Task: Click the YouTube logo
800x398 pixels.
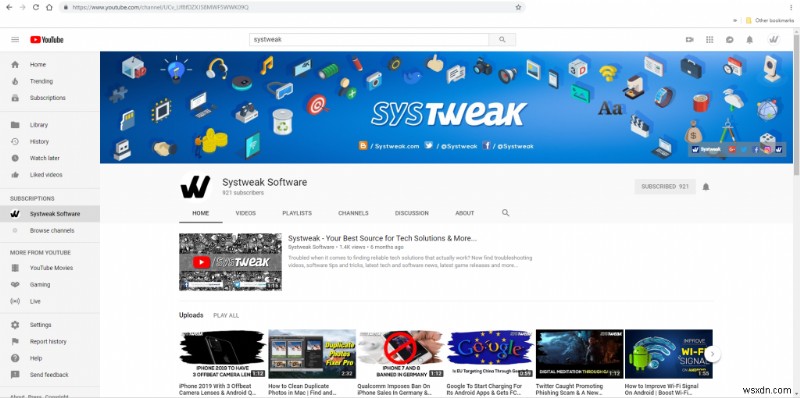Action: pos(46,40)
